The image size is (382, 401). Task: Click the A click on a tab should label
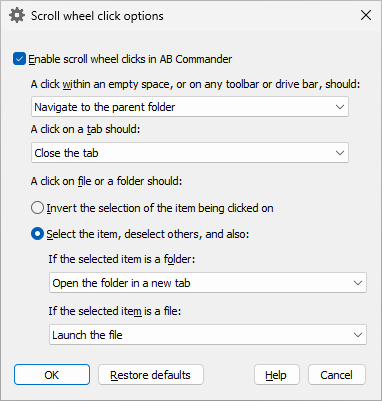pyautogui.click(x=85, y=129)
